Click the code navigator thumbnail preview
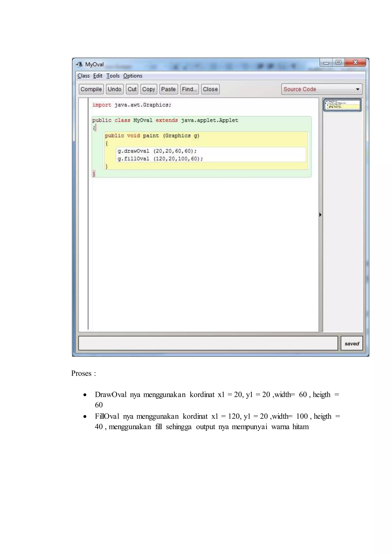The width and height of the screenshot is (392, 554). pos(342,105)
